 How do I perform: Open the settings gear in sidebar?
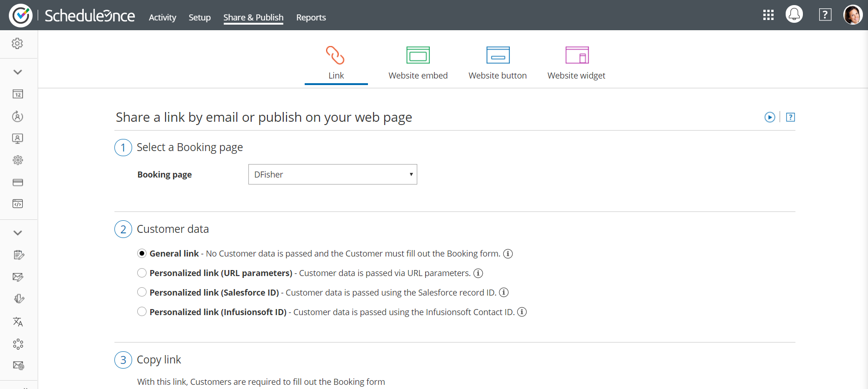pos(18,43)
